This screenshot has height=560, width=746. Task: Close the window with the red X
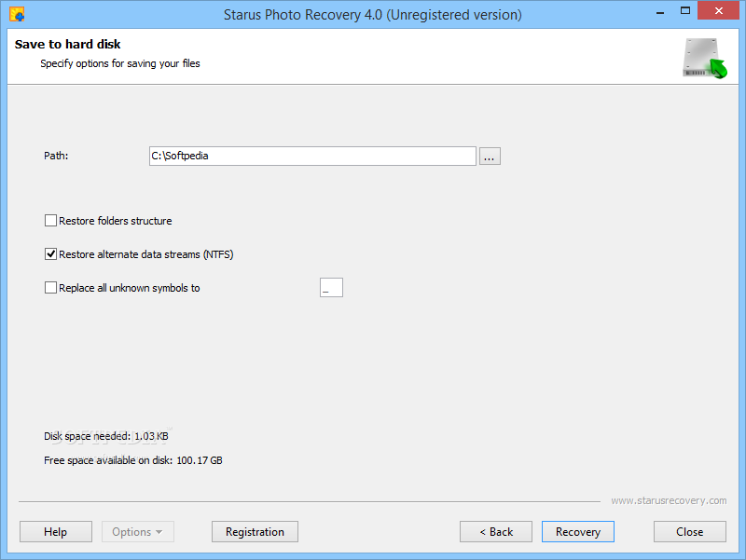[719, 10]
